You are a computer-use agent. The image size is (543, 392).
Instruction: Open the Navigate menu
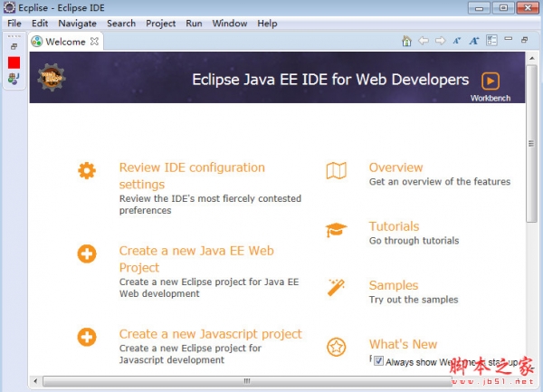click(77, 24)
